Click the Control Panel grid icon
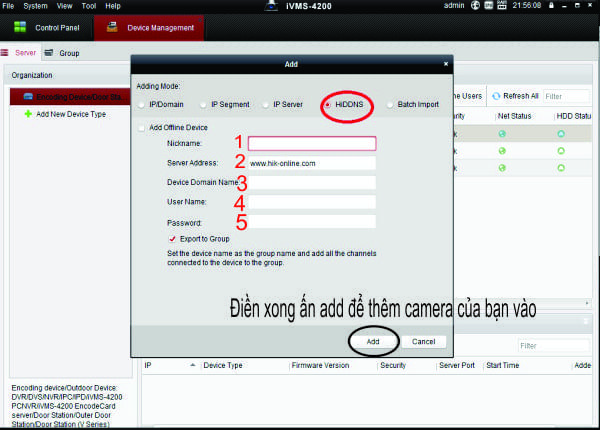The width and height of the screenshot is (600, 430). (x=20, y=27)
